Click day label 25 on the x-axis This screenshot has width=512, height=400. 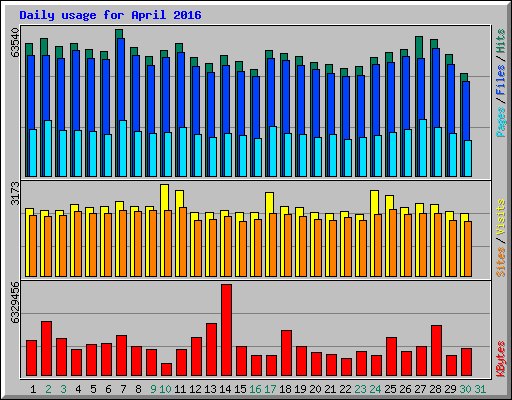click(x=390, y=389)
